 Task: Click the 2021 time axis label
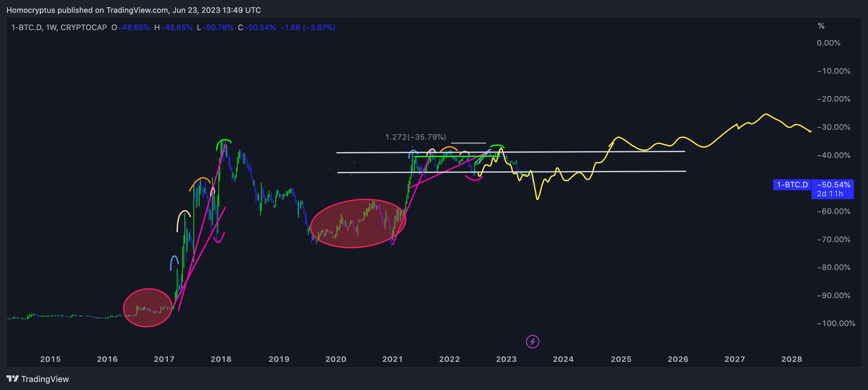point(393,359)
